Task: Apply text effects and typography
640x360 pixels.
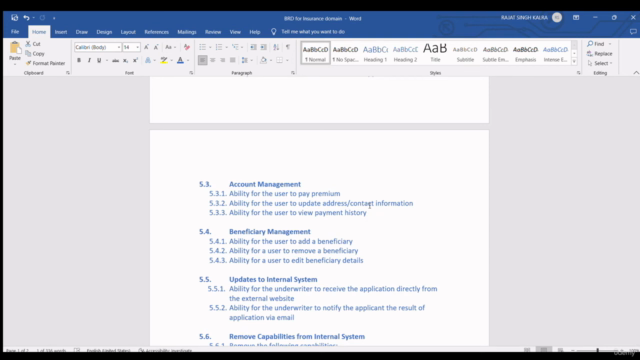Action: (x=148, y=60)
